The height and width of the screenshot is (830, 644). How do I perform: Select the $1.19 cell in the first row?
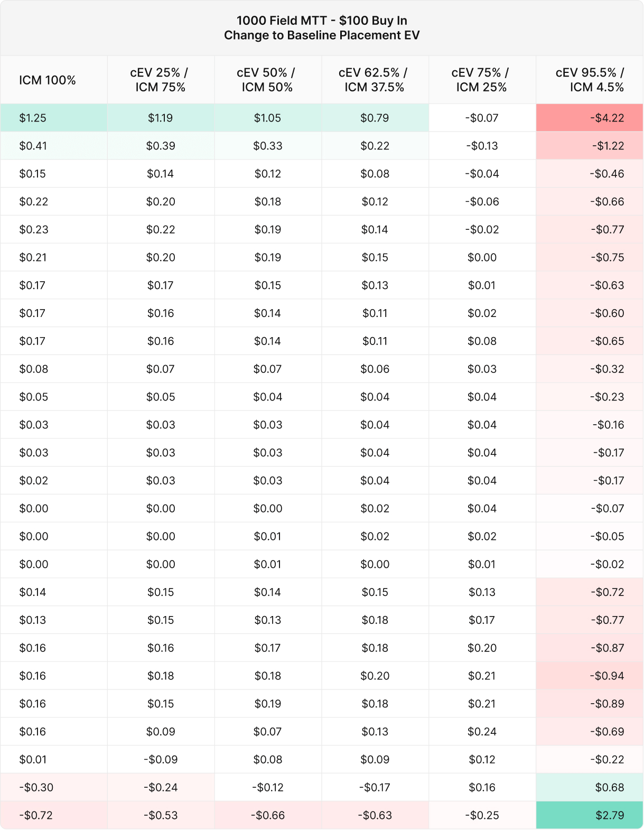pyautogui.click(x=160, y=118)
